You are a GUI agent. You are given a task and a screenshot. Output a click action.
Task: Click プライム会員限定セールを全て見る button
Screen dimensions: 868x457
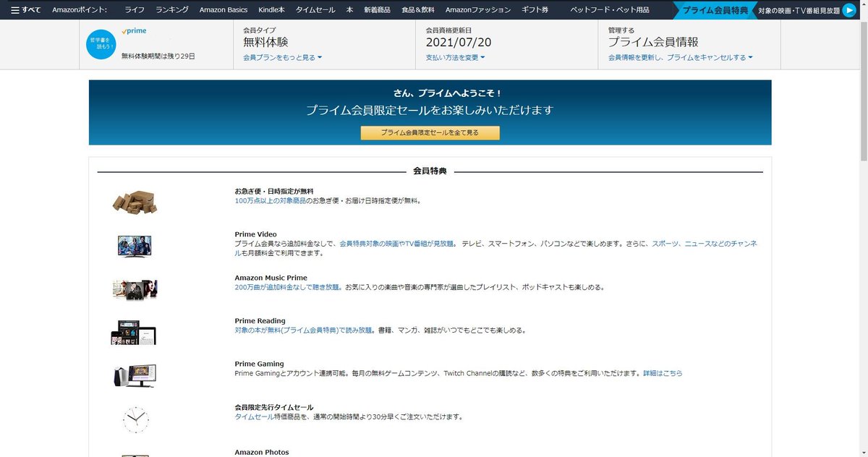tap(430, 133)
